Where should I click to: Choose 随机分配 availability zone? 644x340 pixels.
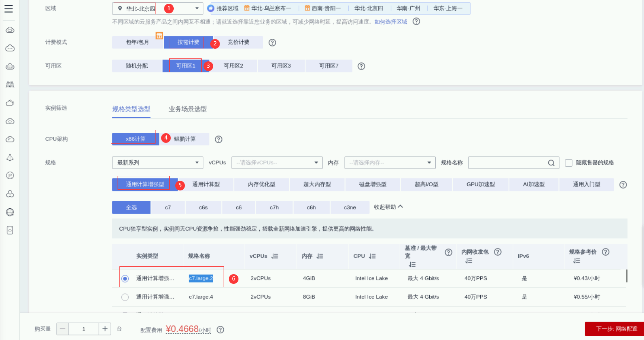pyautogui.click(x=137, y=66)
